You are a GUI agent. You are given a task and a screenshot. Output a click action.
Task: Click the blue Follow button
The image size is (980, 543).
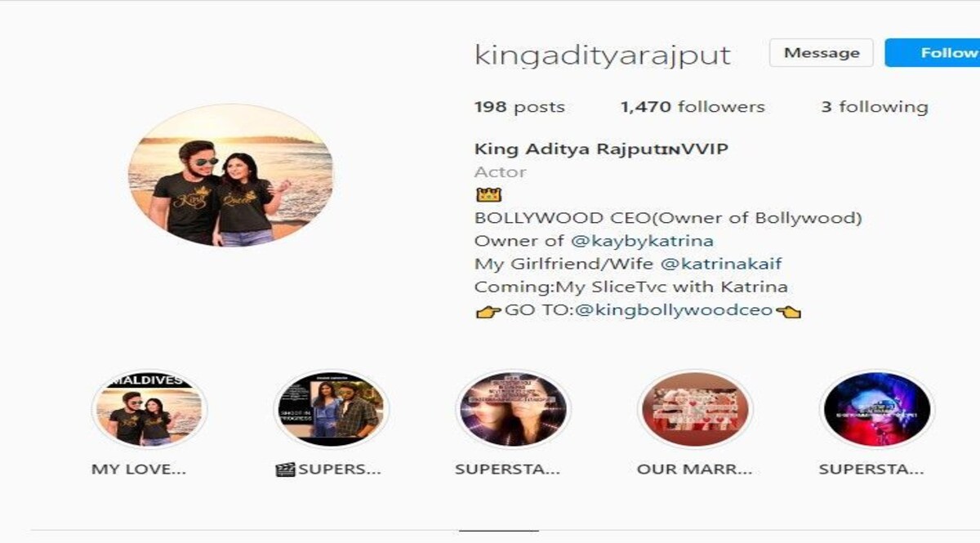pos(933,53)
